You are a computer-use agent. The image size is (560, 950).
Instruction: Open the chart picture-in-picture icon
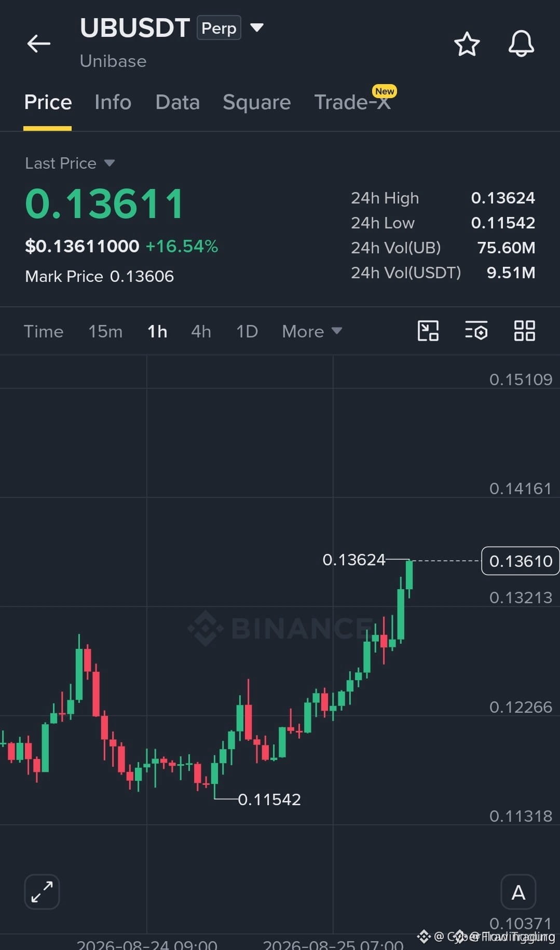point(428,331)
